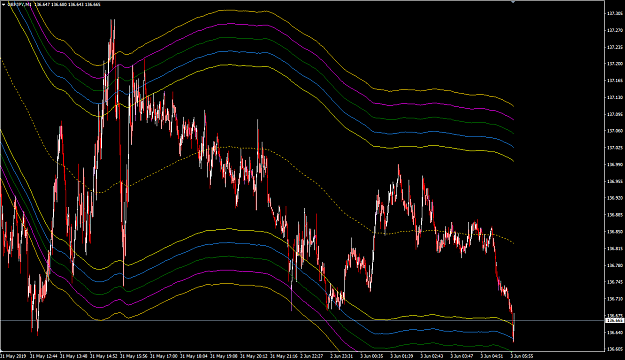Click the 136.920 price scale label

[614, 198]
